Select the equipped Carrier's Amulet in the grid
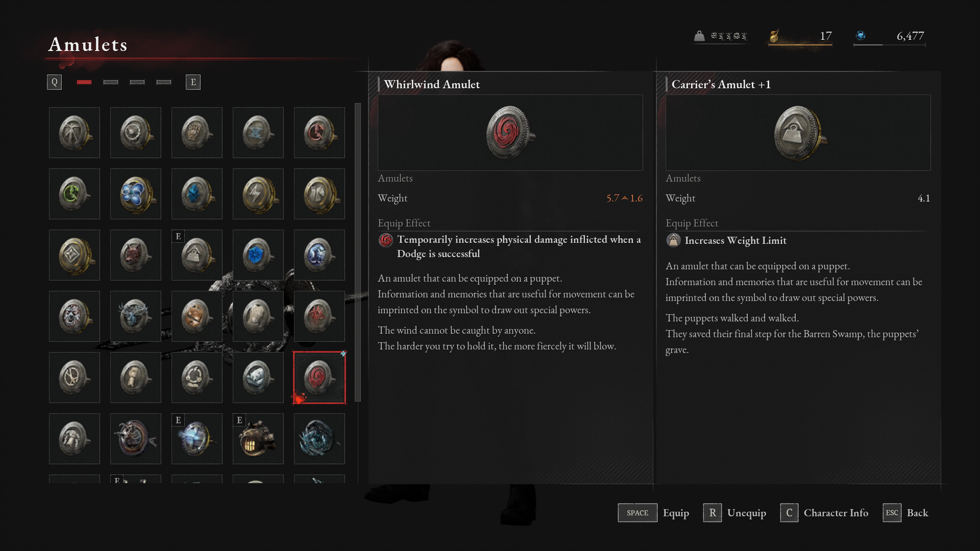 (x=197, y=255)
